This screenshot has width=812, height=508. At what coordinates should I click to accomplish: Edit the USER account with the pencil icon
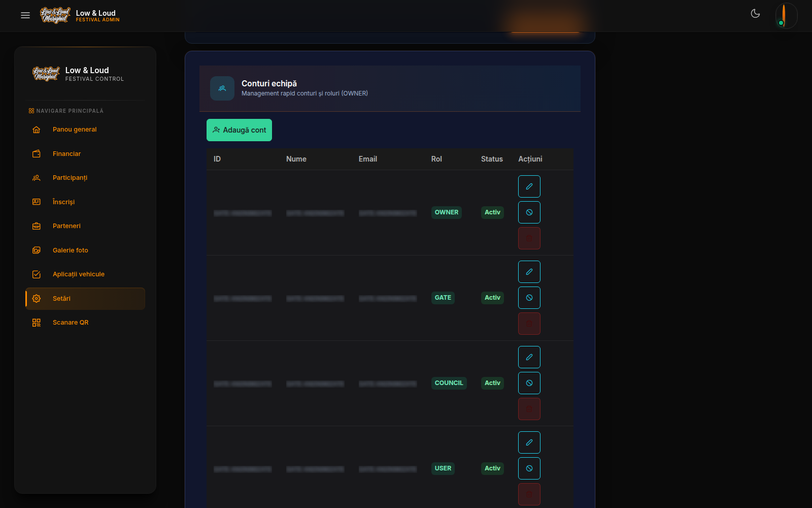529,442
